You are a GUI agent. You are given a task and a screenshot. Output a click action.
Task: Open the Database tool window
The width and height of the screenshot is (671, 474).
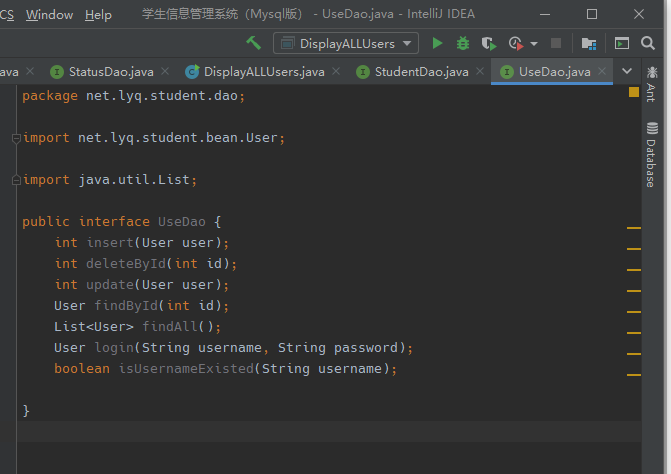point(652,155)
